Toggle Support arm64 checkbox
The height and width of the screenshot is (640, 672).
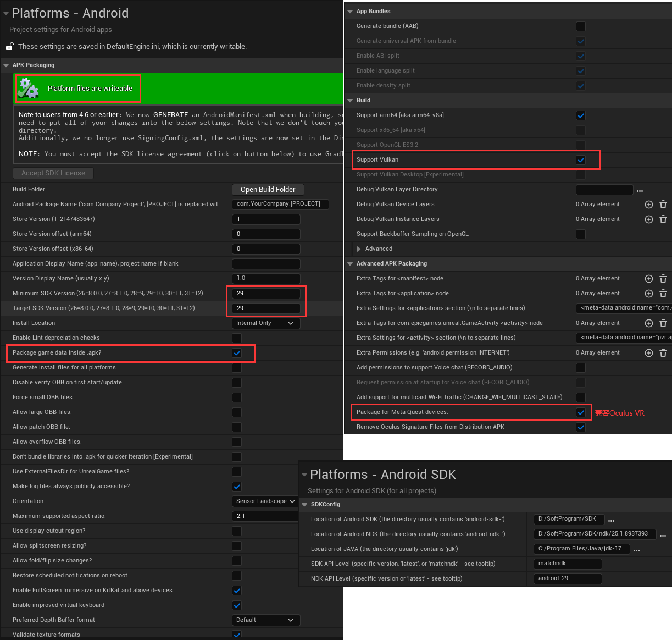point(581,115)
